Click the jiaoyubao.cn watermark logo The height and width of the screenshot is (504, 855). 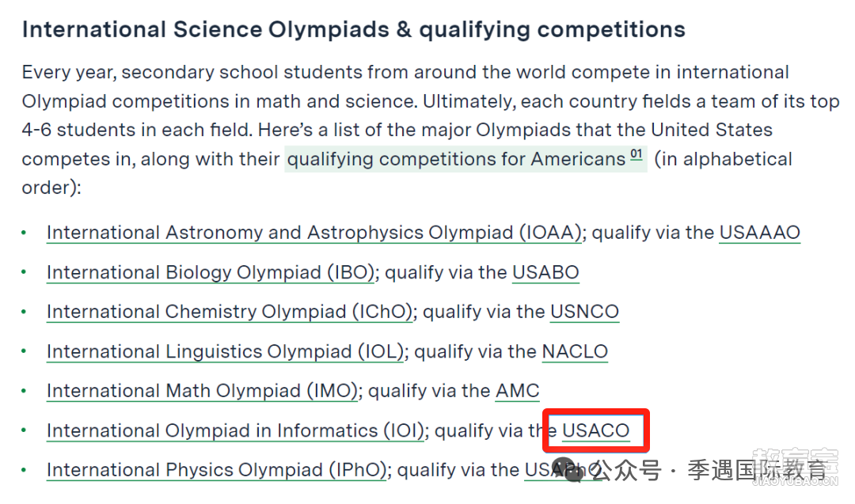[795, 467]
